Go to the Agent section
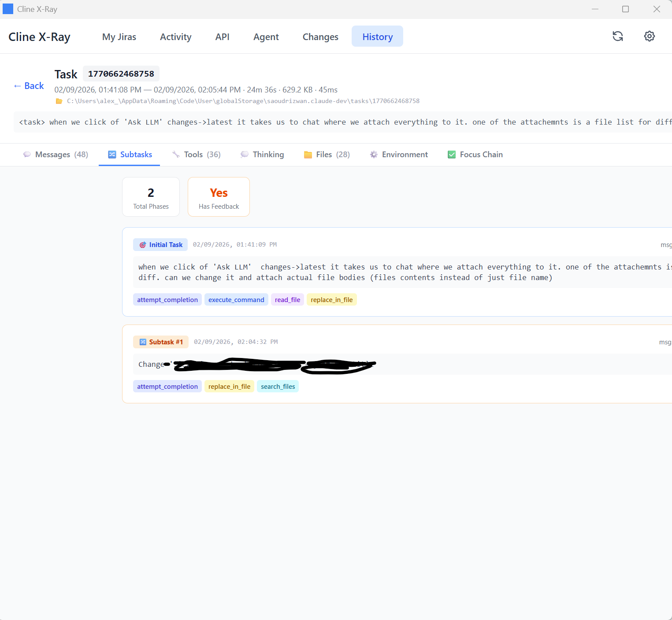This screenshot has width=672, height=620. click(266, 37)
